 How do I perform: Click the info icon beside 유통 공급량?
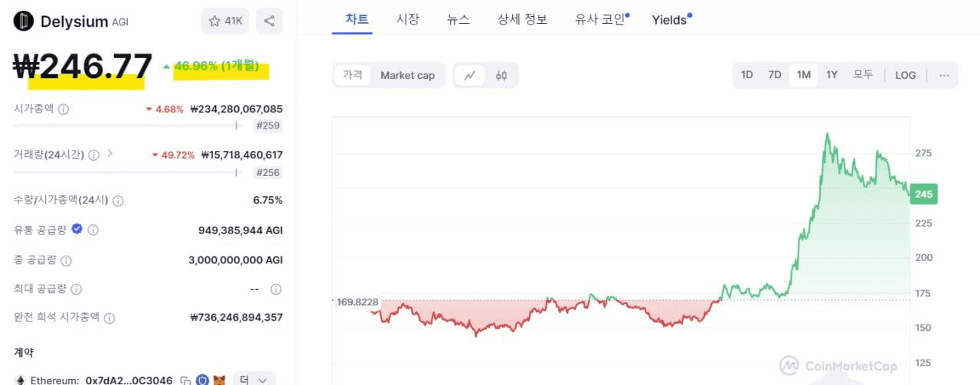[x=93, y=230]
